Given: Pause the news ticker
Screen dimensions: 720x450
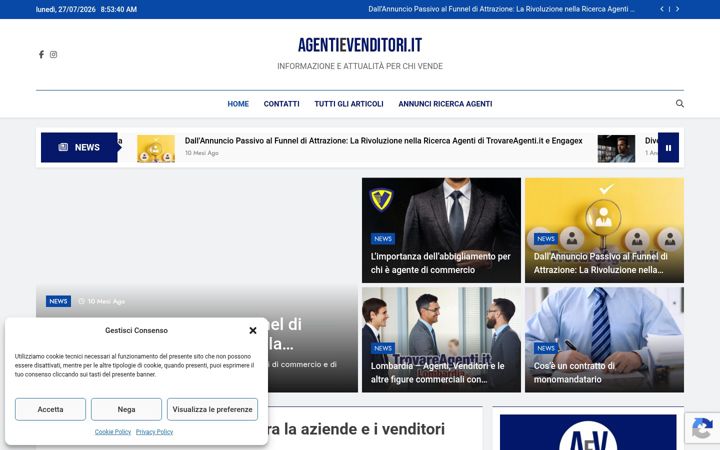Looking at the screenshot, I should tap(668, 148).
